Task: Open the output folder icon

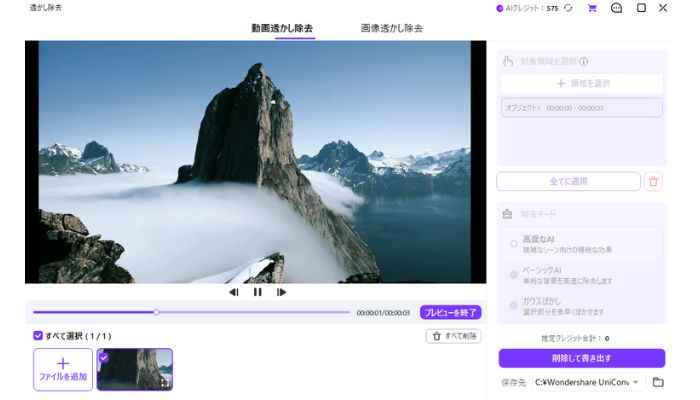Action: [658, 382]
